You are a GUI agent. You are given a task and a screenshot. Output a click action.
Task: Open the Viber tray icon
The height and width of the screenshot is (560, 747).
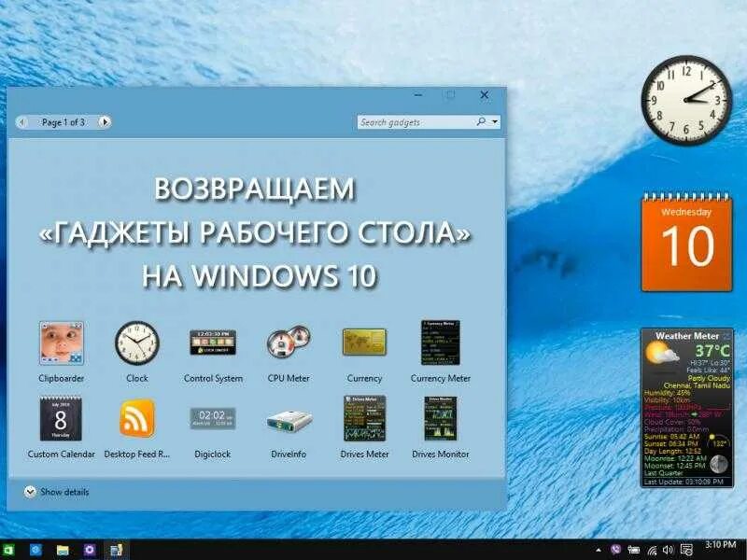(x=616, y=550)
